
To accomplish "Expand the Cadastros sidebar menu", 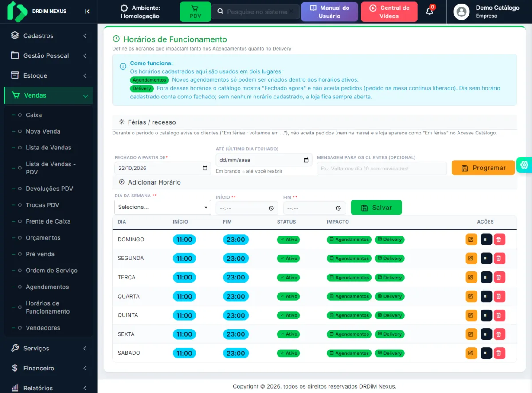I will coord(49,35).
